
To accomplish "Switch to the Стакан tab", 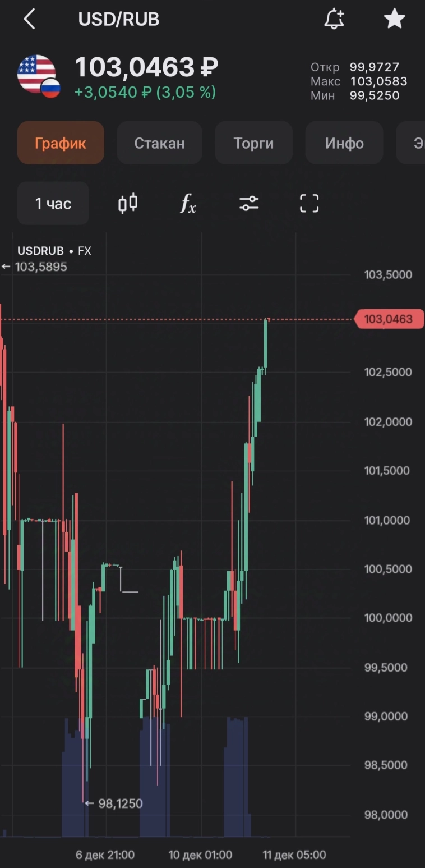I will (x=159, y=143).
